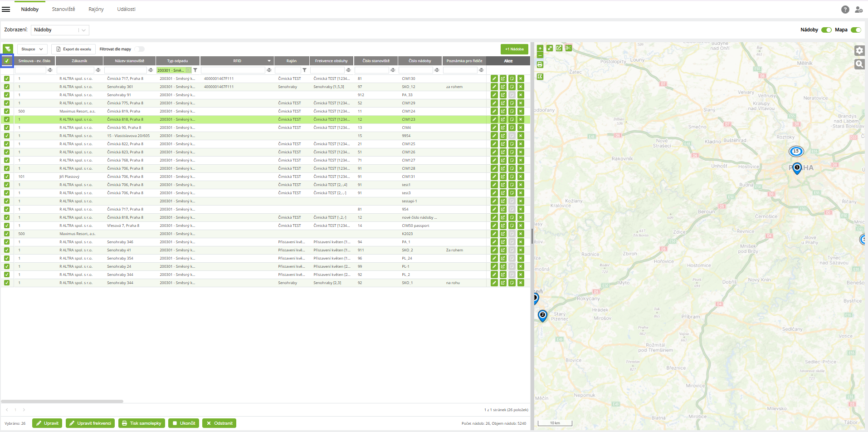Click the green clear-filter funnel icon
This screenshot has width=868, height=432.
[x=8, y=49]
